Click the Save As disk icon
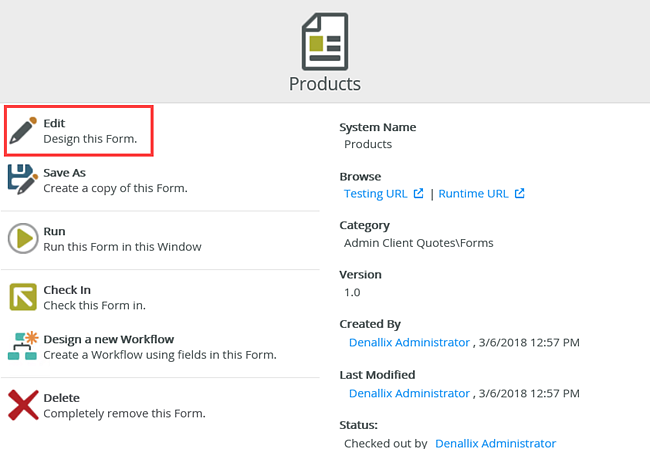The image size is (650, 449). 23,180
